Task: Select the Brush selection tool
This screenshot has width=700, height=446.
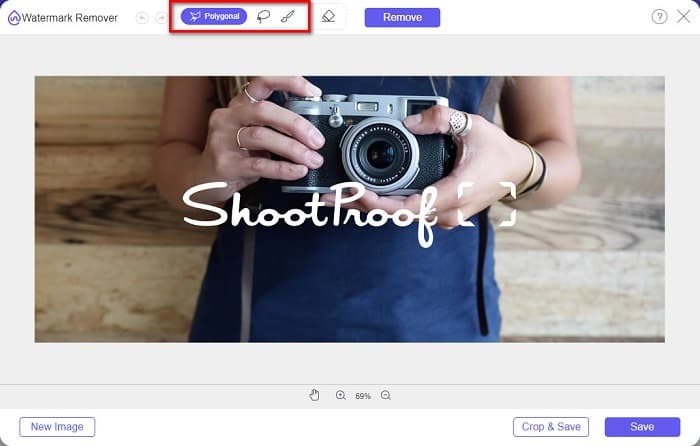Action: (x=287, y=17)
